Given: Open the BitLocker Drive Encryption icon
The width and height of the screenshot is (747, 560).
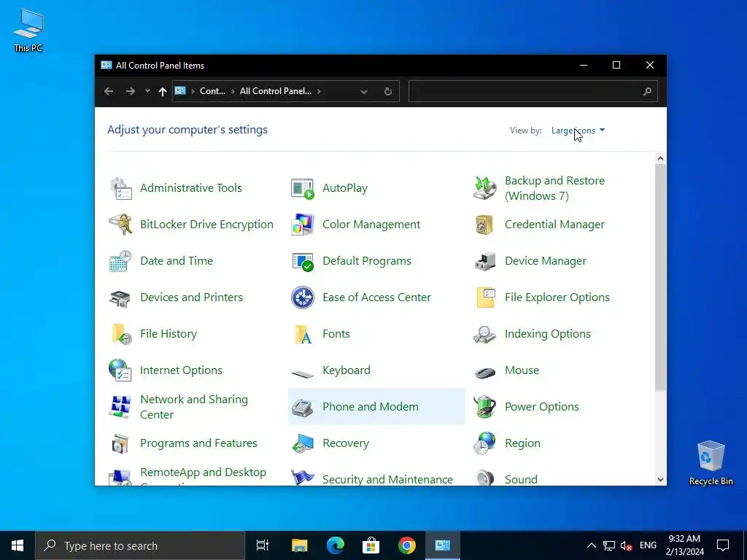Looking at the screenshot, I should (120, 225).
